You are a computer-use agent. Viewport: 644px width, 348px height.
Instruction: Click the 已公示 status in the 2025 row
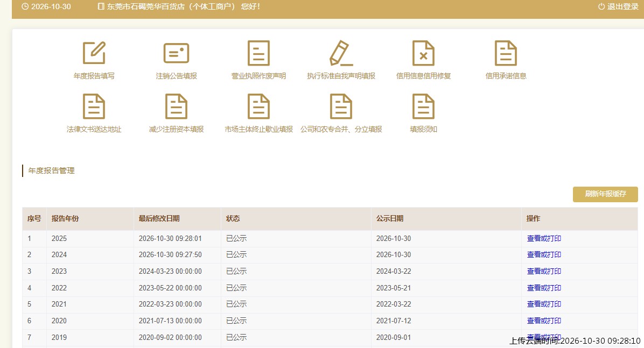[x=236, y=238]
